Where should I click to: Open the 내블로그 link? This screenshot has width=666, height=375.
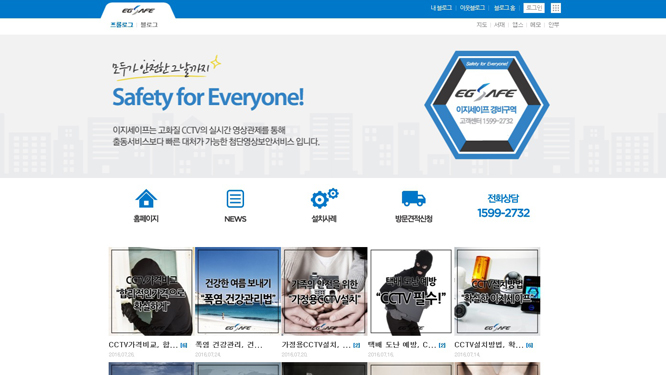click(441, 8)
